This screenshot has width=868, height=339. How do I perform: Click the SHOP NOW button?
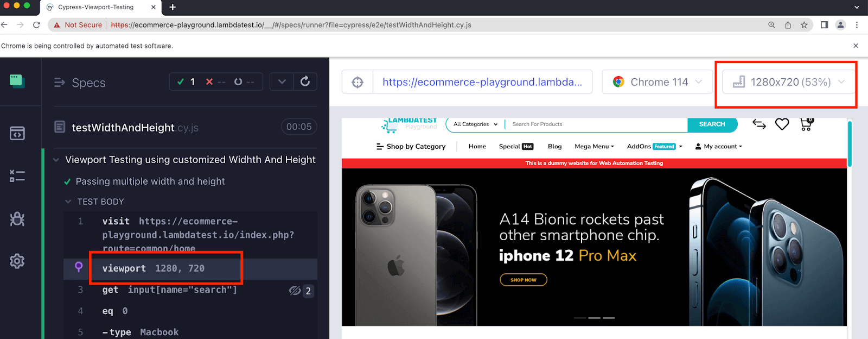(523, 280)
